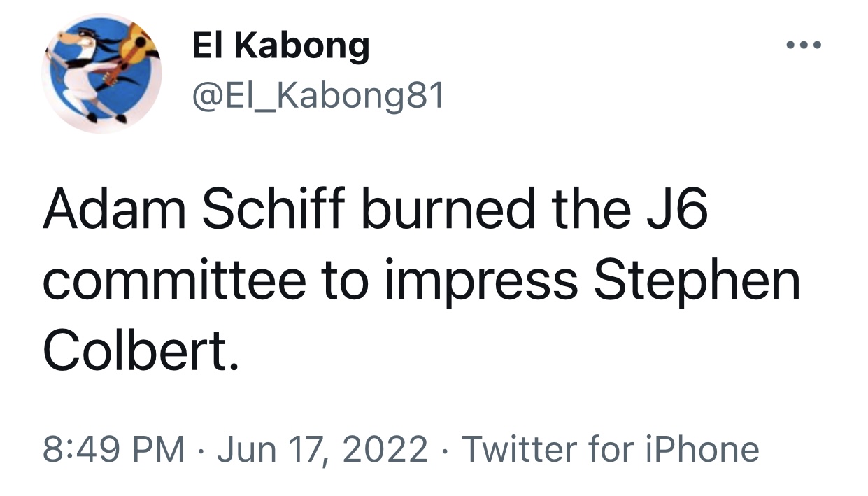Click the word iPhone in the source label
The image size is (868, 496).
(x=701, y=448)
